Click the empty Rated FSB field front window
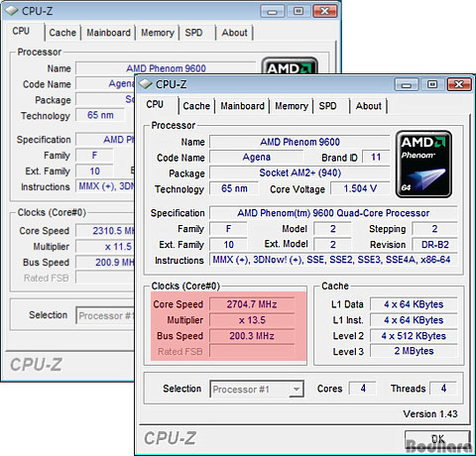Viewport: 476px width, 456px height. (x=252, y=351)
